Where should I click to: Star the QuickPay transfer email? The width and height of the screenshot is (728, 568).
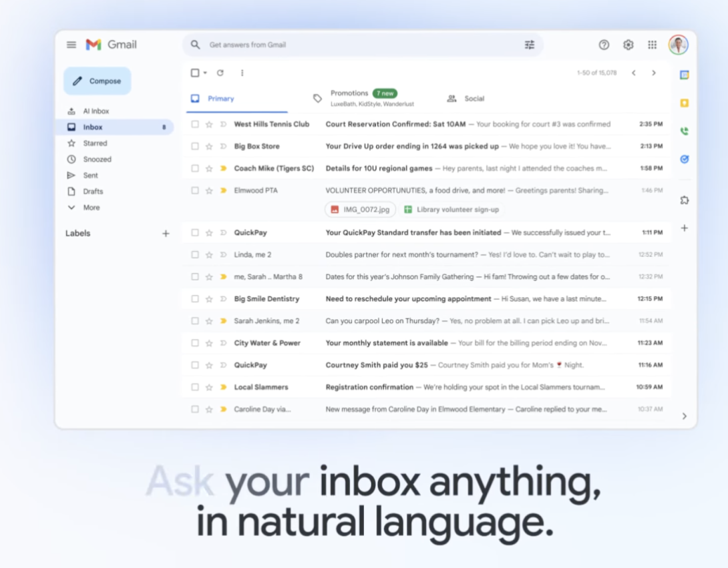point(209,232)
